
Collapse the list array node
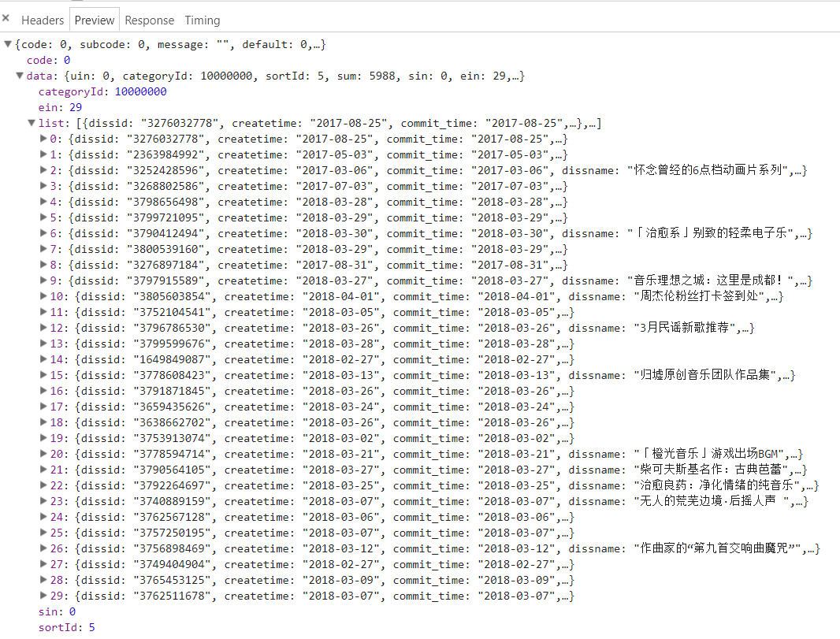point(32,123)
